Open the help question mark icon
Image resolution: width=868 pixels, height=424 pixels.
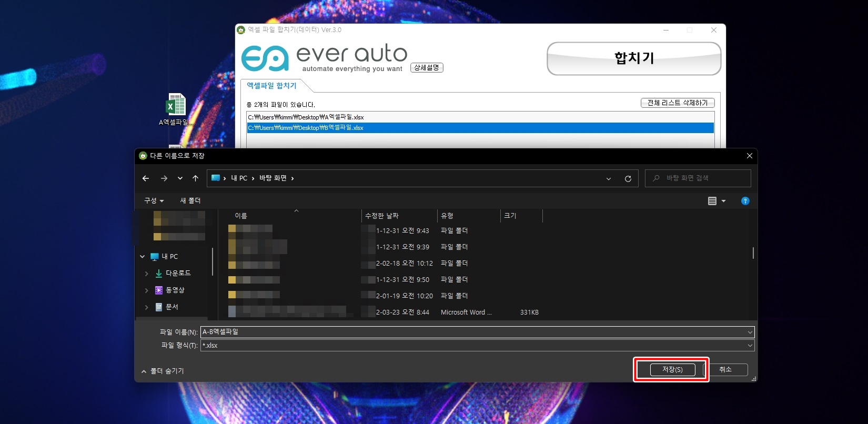(x=745, y=201)
